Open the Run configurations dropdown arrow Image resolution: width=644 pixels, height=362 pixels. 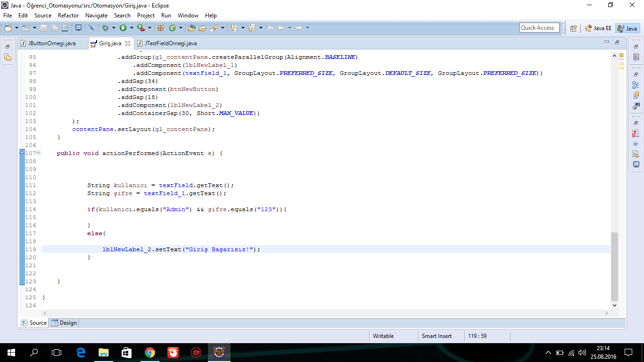132,28
